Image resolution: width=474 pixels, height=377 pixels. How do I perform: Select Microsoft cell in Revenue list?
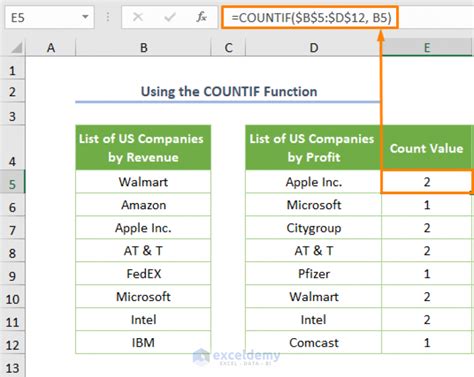[x=143, y=297]
